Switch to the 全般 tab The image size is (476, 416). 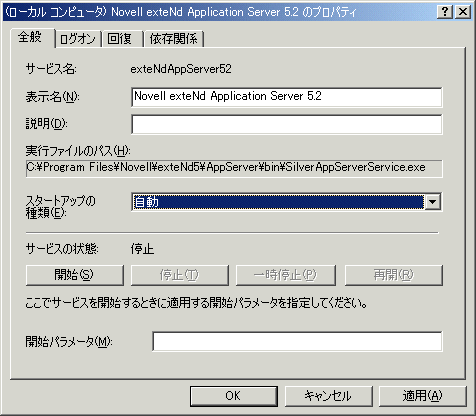coord(32,37)
